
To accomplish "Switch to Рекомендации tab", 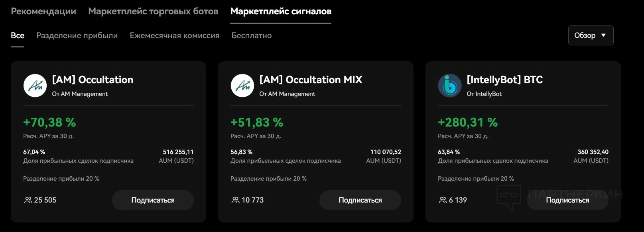I will point(43,11).
